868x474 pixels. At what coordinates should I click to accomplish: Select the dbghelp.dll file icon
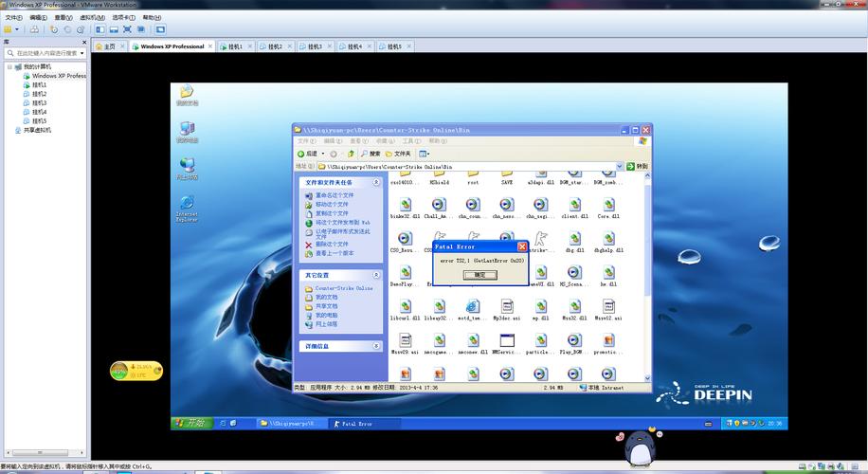click(608, 238)
